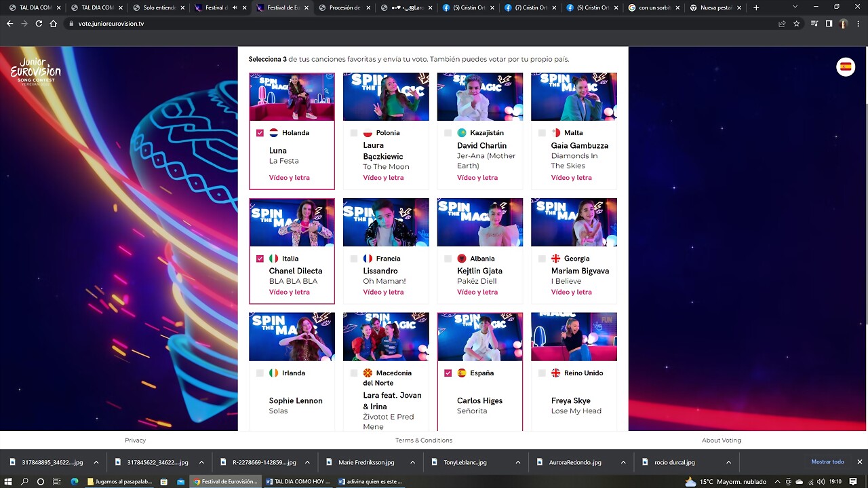Click Mostrar todo downloads button
Screen dimensions: 868x488
click(827, 462)
